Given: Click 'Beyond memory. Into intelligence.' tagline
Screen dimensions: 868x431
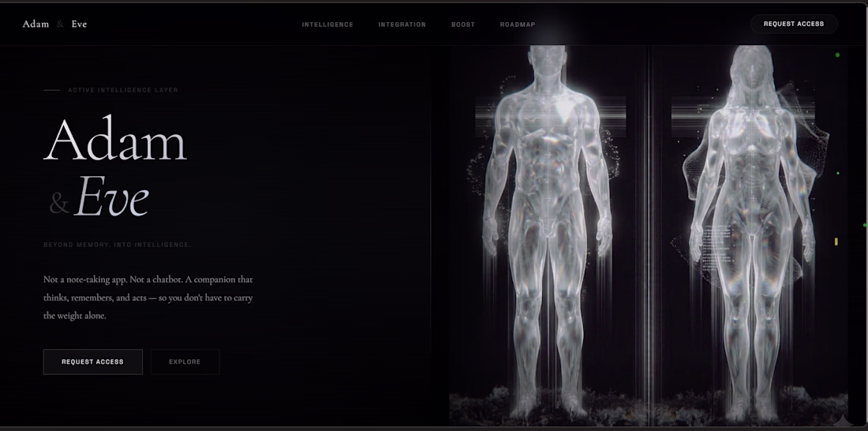Looking at the screenshot, I should (118, 244).
